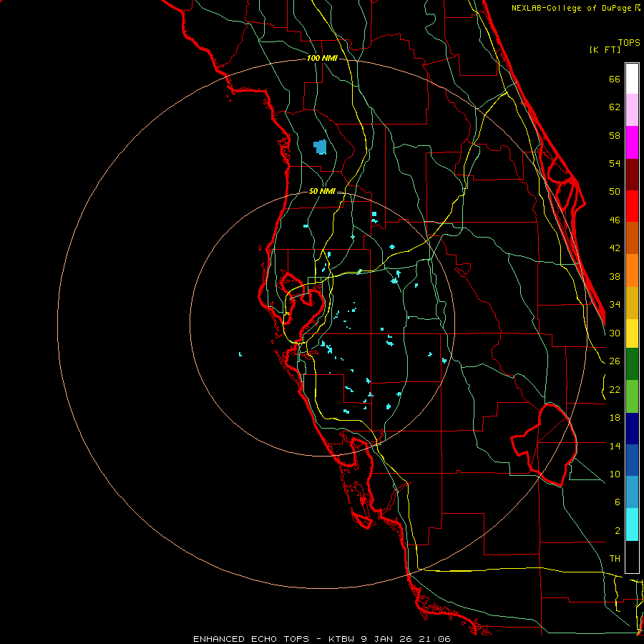This screenshot has width=644, height=644.
Task: Click the legend value 38
Action: [x=615, y=276]
